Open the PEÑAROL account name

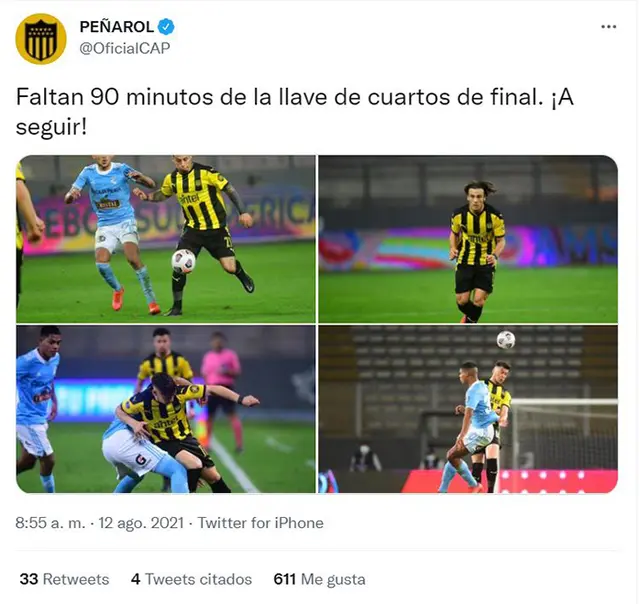tap(117, 27)
